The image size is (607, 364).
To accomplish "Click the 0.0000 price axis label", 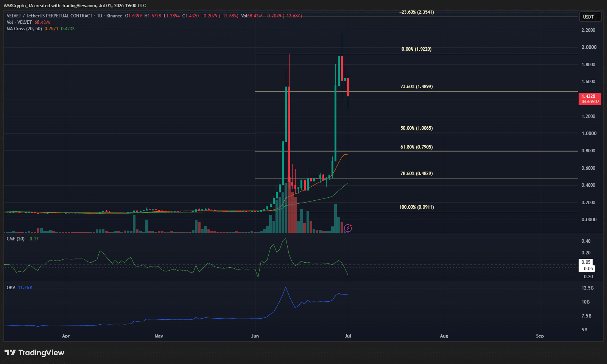I will (x=588, y=220).
